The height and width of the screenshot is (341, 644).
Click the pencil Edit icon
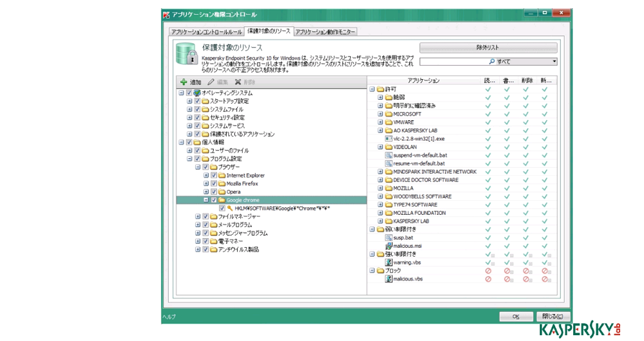(x=211, y=82)
